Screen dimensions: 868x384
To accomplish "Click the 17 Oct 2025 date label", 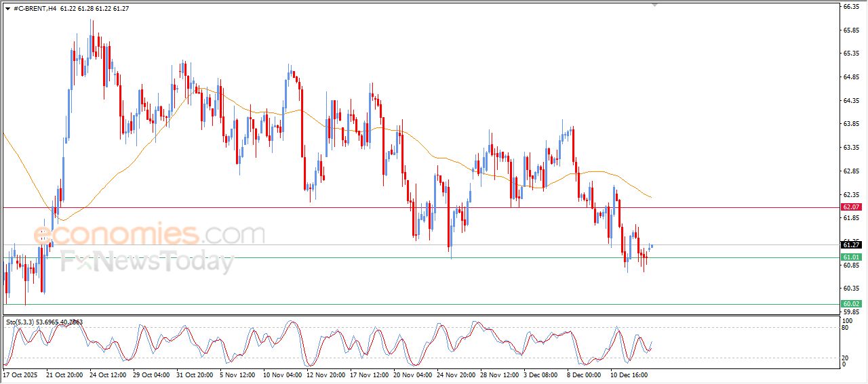I will coord(20,374).
